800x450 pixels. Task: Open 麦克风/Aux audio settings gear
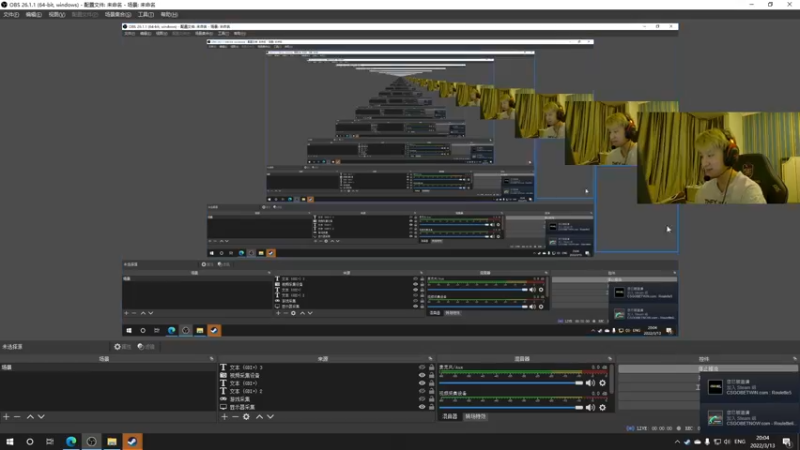click(x=603, y=383)
